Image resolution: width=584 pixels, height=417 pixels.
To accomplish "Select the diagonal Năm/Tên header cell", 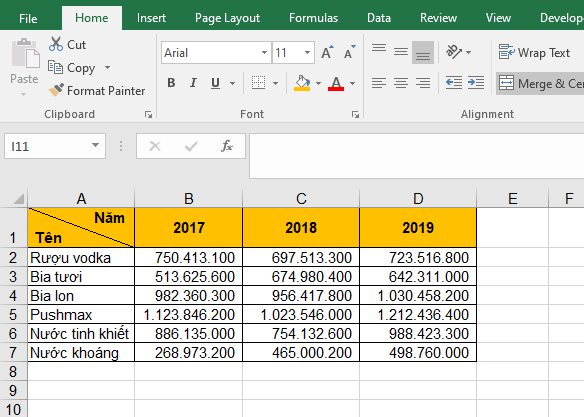I will click(81, 227).
